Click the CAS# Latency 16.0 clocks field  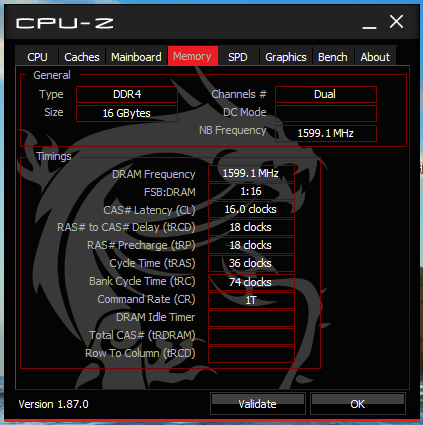coord(251,209)
